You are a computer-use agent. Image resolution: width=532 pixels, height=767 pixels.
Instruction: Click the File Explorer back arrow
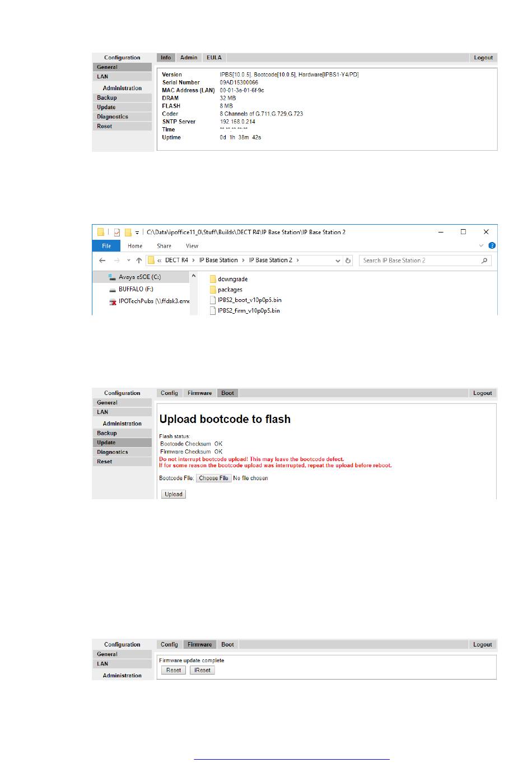coord(102,261)
